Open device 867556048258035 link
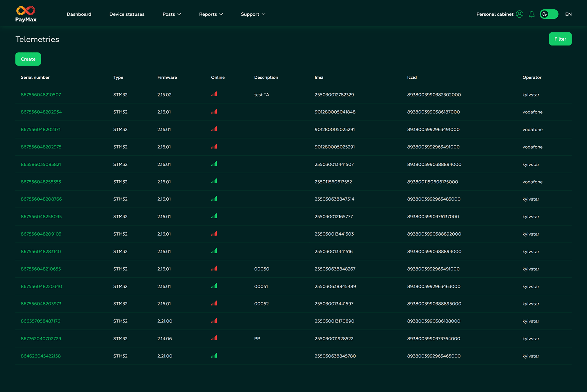This screenshot has height=392, width=587. (41, 217)
